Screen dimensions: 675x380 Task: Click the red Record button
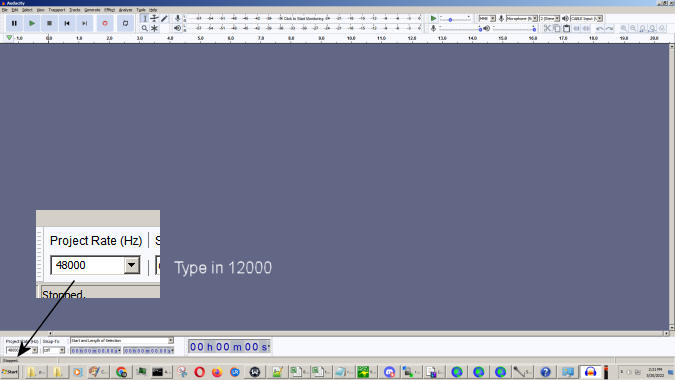click(105, 23)
